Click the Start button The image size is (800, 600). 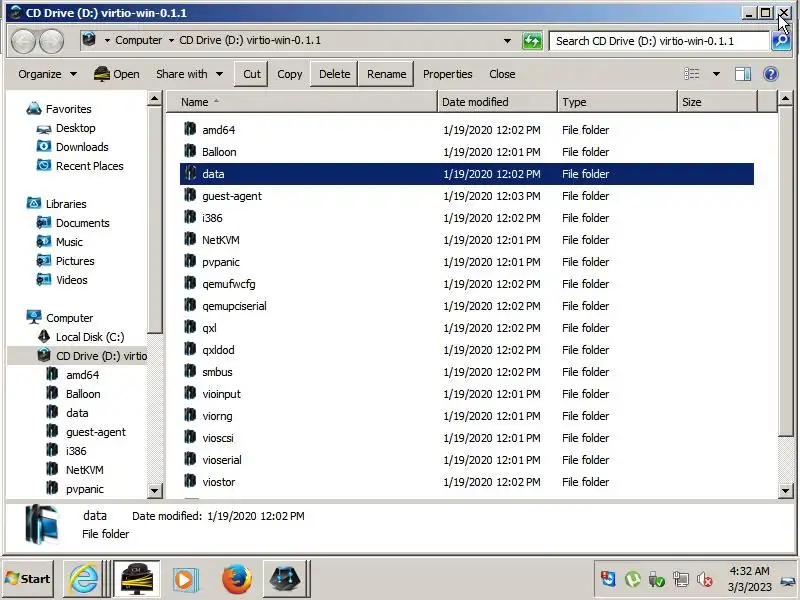click(x=28, y=579)
